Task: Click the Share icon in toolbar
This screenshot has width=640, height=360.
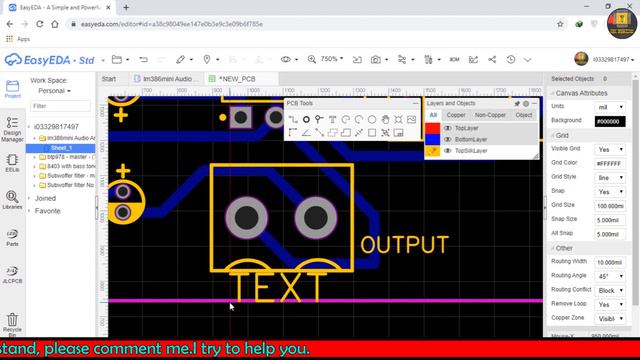Action: click(x=492, y=60)
